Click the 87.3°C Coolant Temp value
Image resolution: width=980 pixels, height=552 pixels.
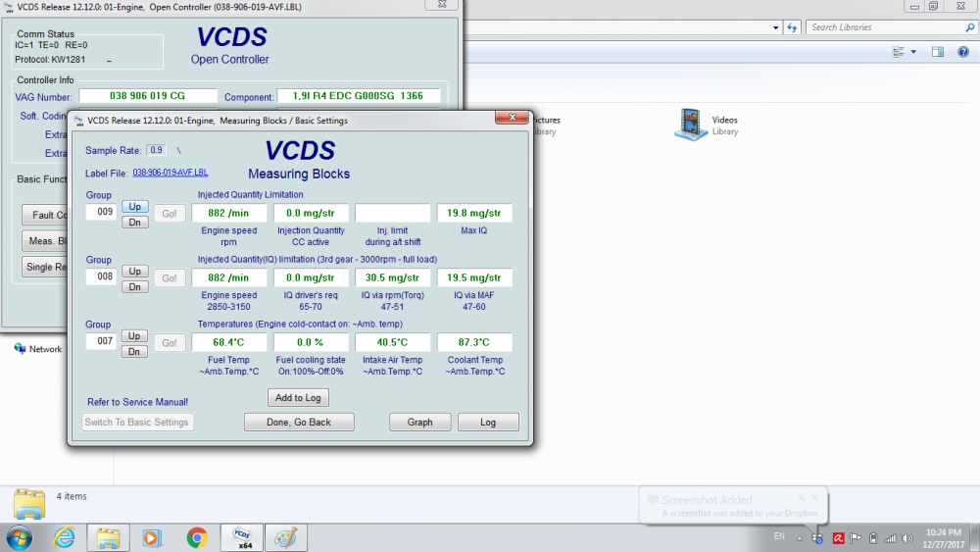point(474,342)
